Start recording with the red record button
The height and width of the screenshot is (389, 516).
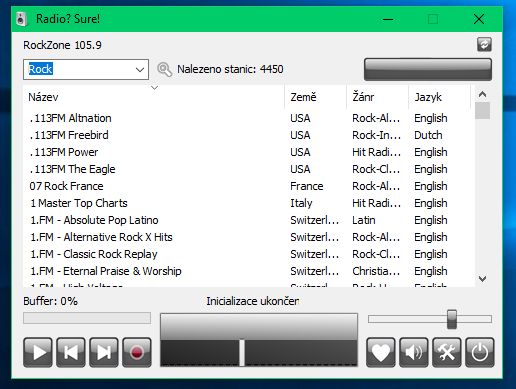[137, 352]
